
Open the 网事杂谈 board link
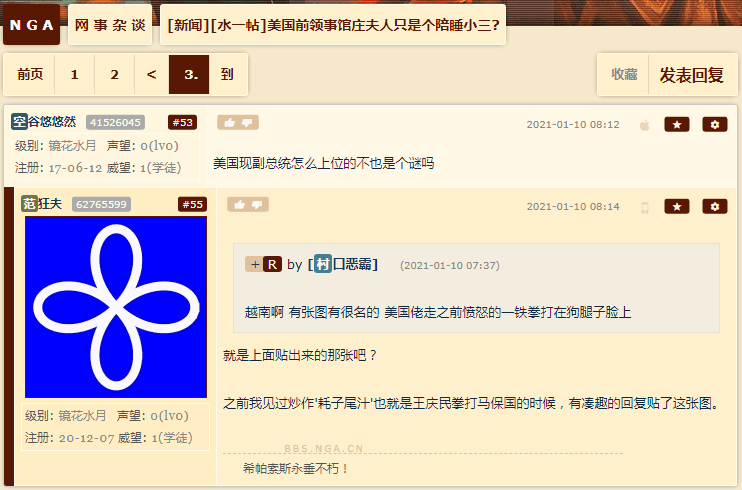pos(110,25)
